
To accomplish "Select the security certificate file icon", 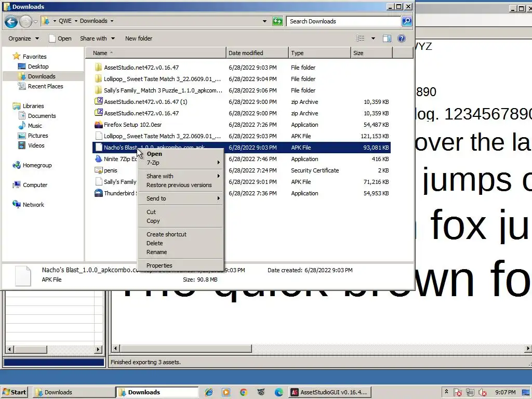I will (x=98, y=170).
